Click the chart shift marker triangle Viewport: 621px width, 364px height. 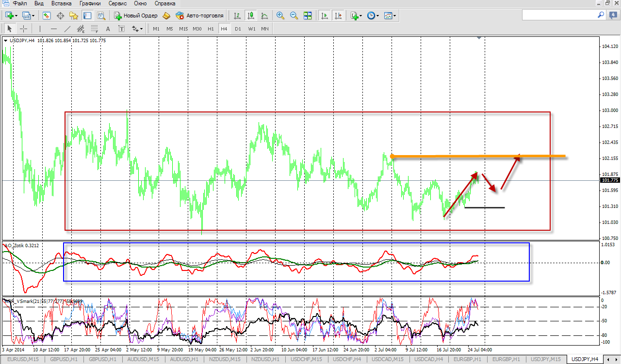[x=479, y=38]
